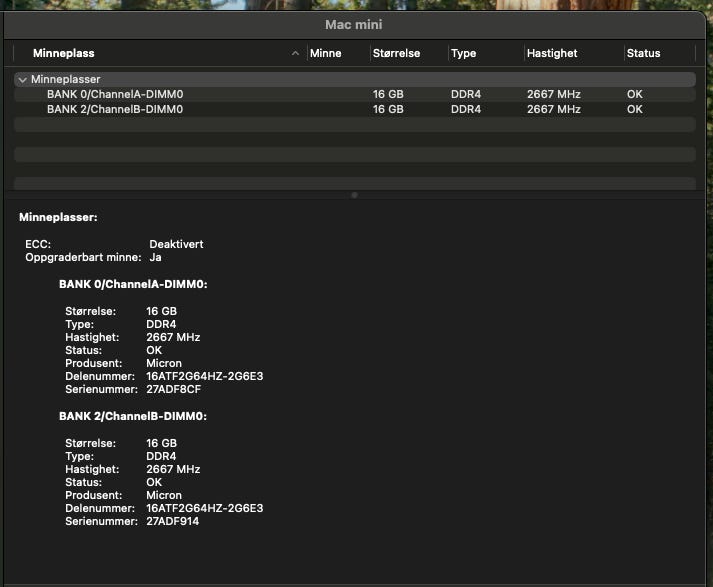Select BANK 0/ChannelA-DIMM0 row
This screenshot has width=713, height=587.
point(355,94)
